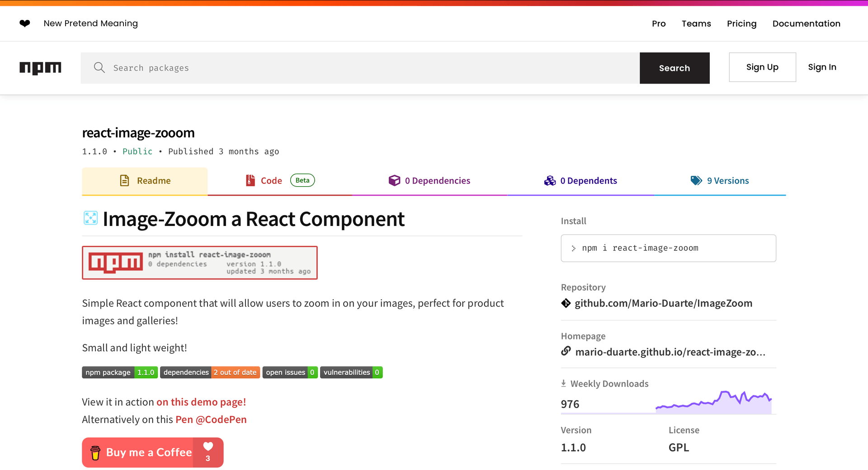Click the Sign In link
This screenshot has height=470, width=868.
pyautogui.click(x=822, y=67)
